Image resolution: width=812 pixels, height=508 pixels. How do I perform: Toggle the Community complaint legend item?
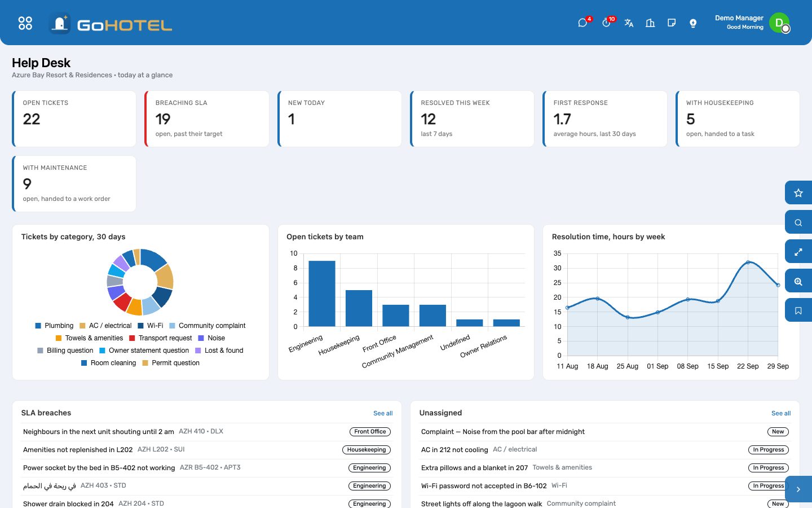click(208, 326)
